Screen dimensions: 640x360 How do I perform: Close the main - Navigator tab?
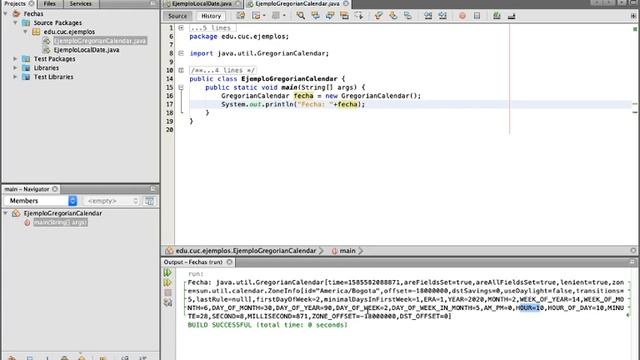click(x=55, y=189)
